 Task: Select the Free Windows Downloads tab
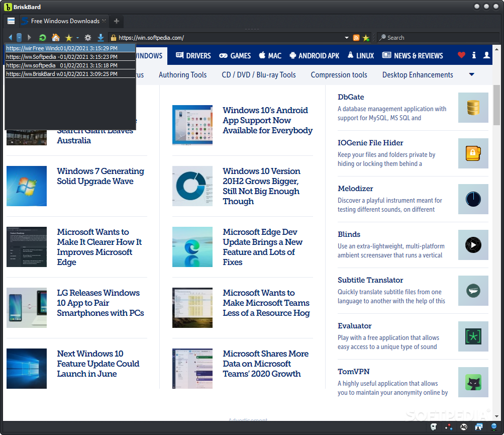point(65,21)
